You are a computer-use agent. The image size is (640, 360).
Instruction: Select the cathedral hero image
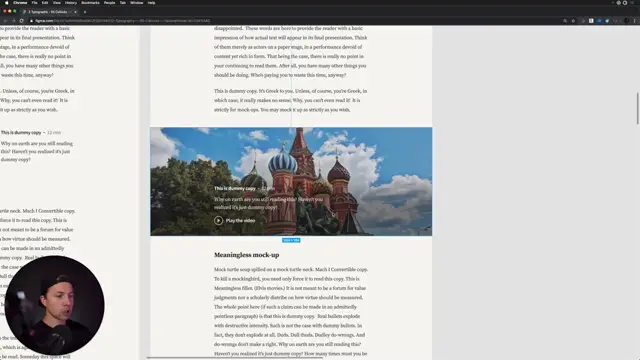(291, 181)
